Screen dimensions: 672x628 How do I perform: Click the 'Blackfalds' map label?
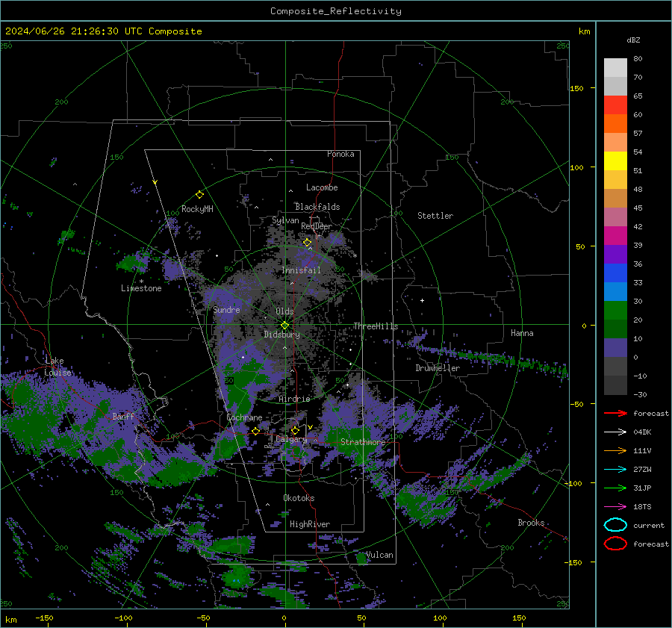click(x=317, y=207)
